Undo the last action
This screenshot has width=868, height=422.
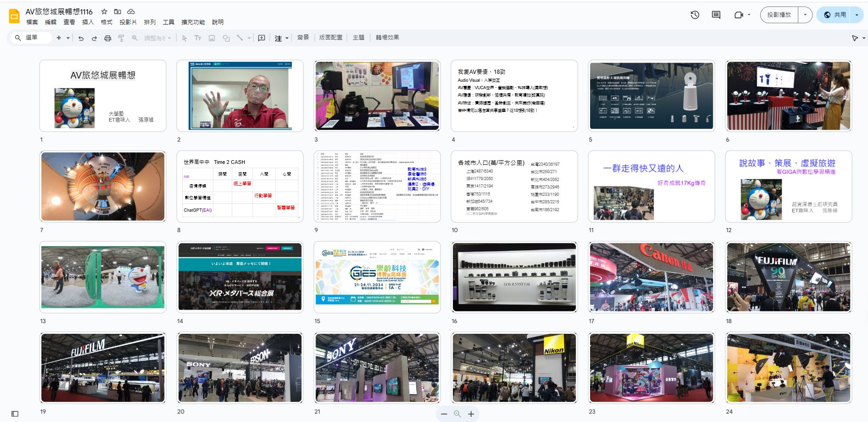(x=81, y=38)
